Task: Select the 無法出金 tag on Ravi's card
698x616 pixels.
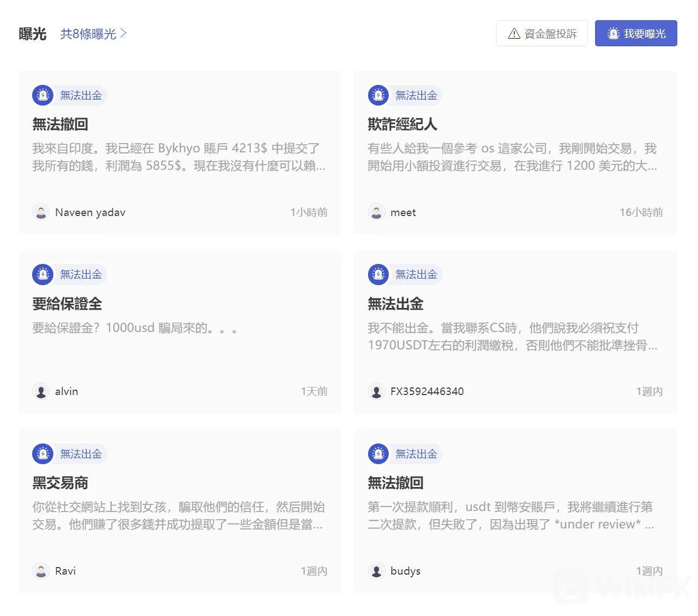Action: (81, 454)
